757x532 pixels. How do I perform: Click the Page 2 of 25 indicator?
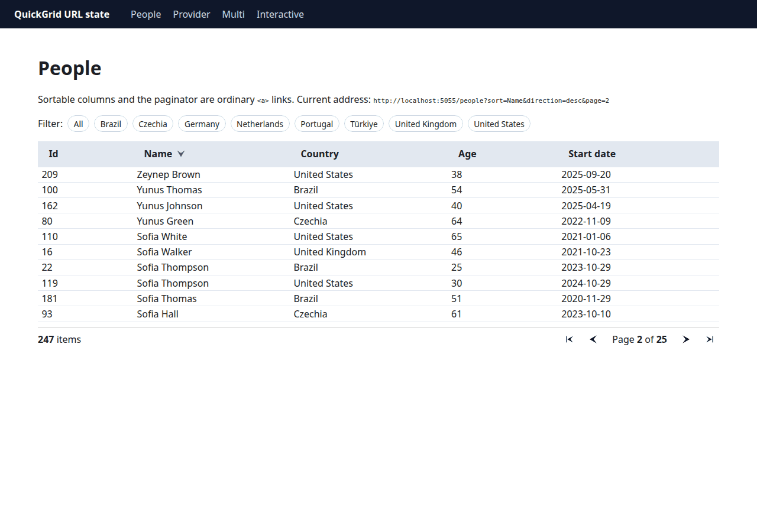coord(639,339)
